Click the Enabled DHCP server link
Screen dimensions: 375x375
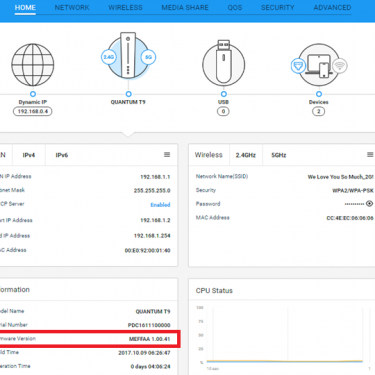160,205
